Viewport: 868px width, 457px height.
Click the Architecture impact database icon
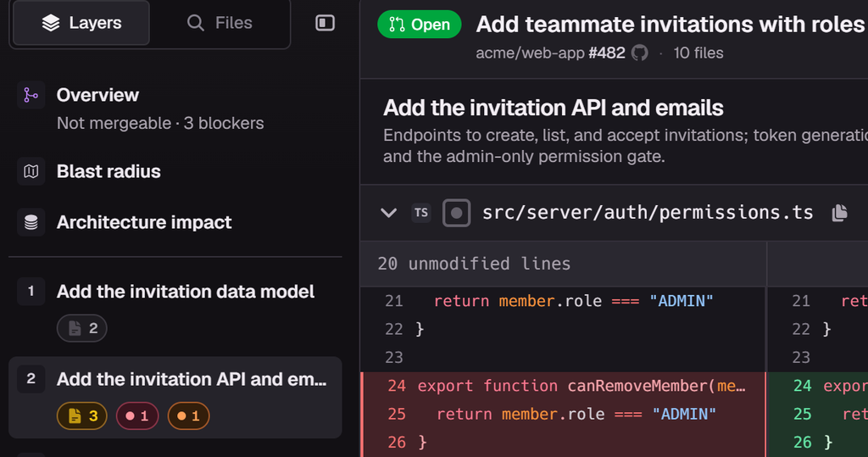[x=31, y=222]
